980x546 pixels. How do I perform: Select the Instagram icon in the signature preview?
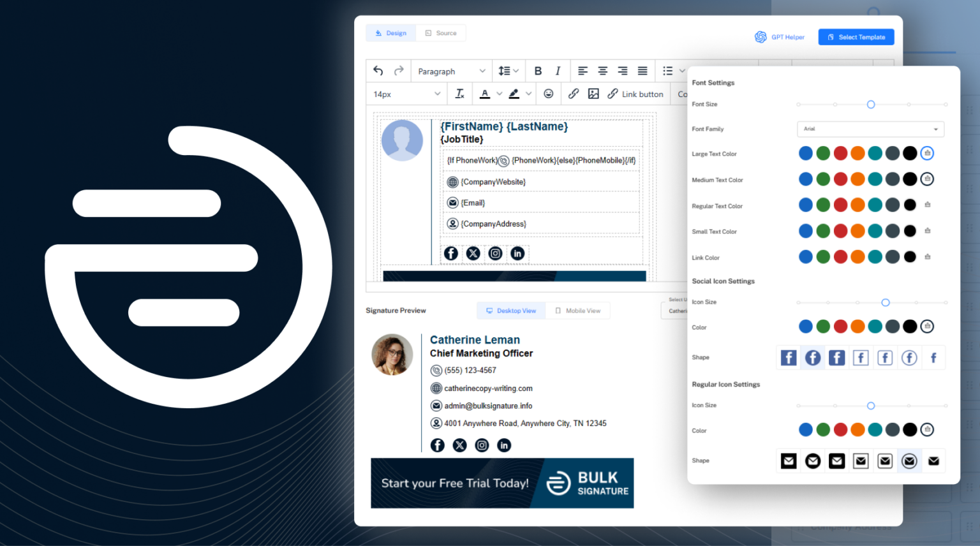pos(482,445)
